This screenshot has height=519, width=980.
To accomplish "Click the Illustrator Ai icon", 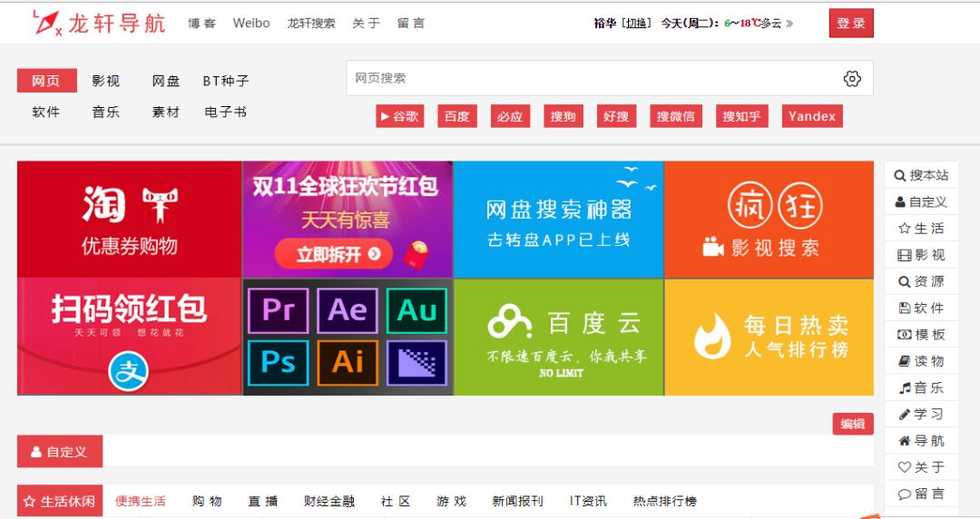I will [x=348, y=362].
